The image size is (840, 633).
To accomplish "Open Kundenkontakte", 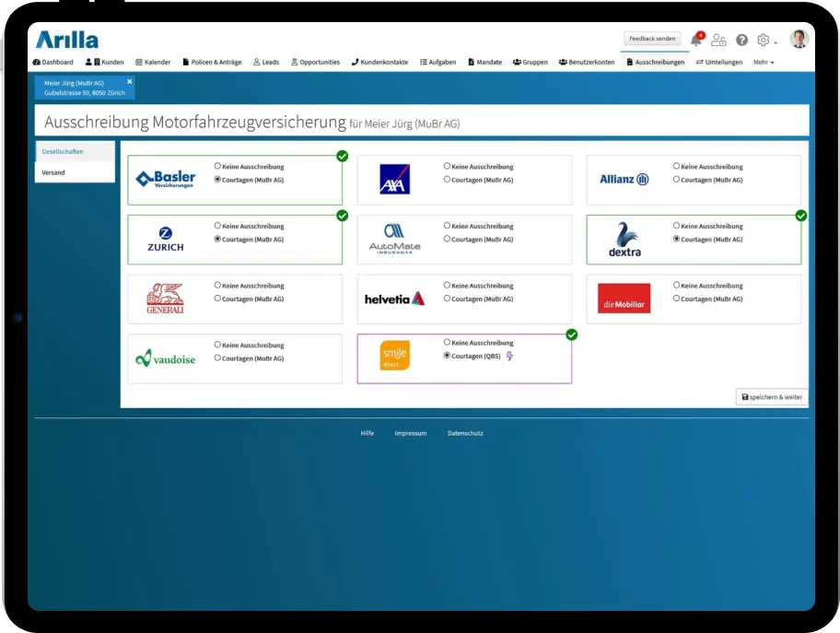I will click(x=379, y=62).
